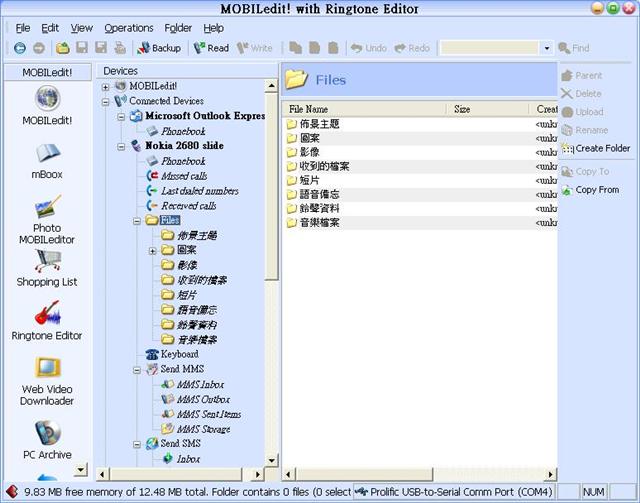Expand the MOBILedit! root tree node

(106, 86)
